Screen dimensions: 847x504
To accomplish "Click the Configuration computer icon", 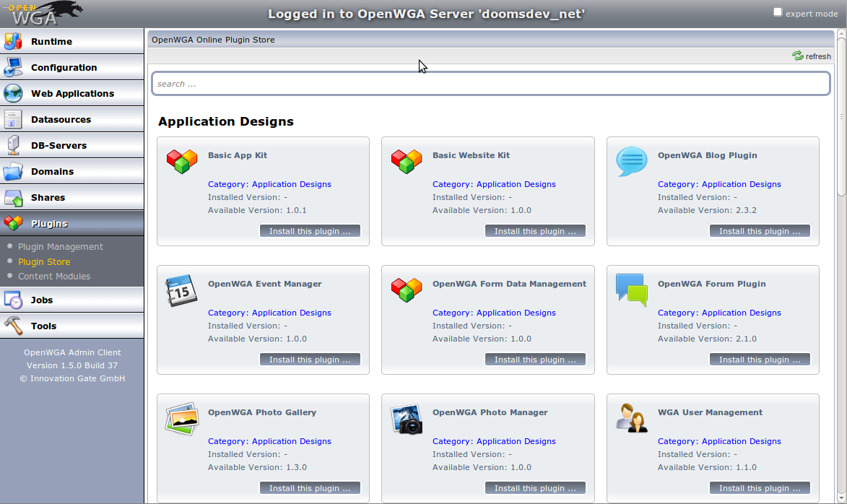I will (13, 68).
